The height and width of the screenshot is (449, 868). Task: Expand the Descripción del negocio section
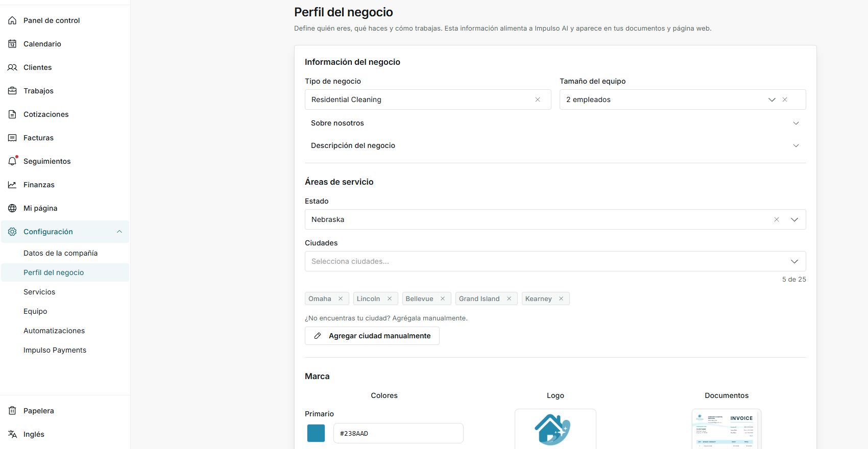(555, 145)
